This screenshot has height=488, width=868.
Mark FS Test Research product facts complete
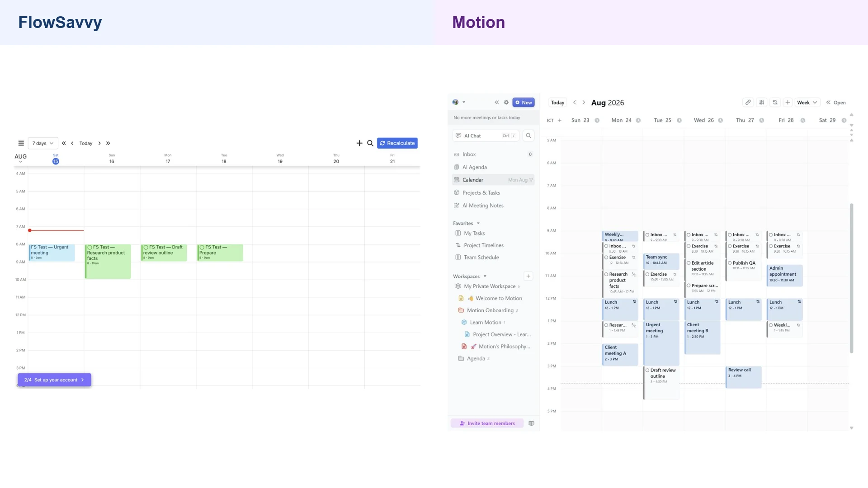point(90,247)
